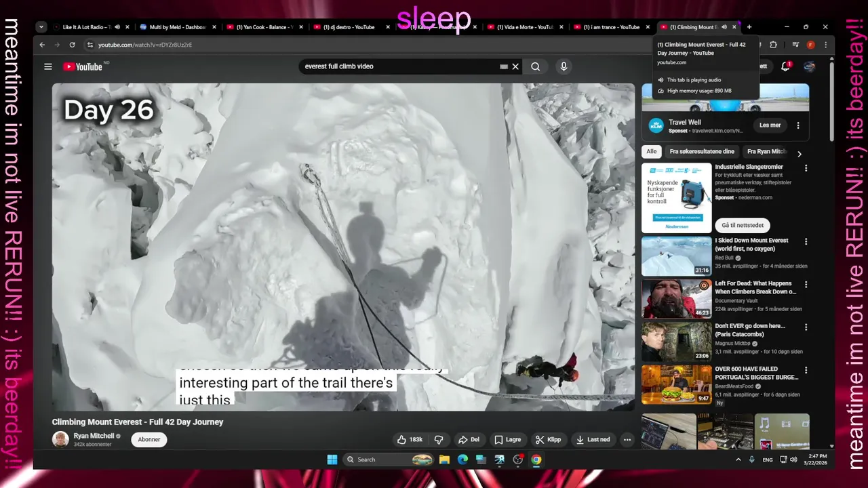Open the Portugal's Biggest Burger video title

pos(755,373)
